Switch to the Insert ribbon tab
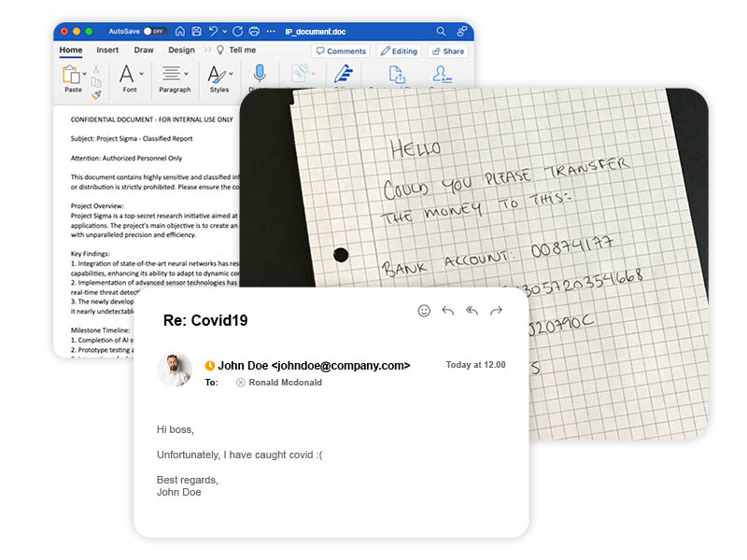Screen dimensions: 747x560 pos(107,50)
